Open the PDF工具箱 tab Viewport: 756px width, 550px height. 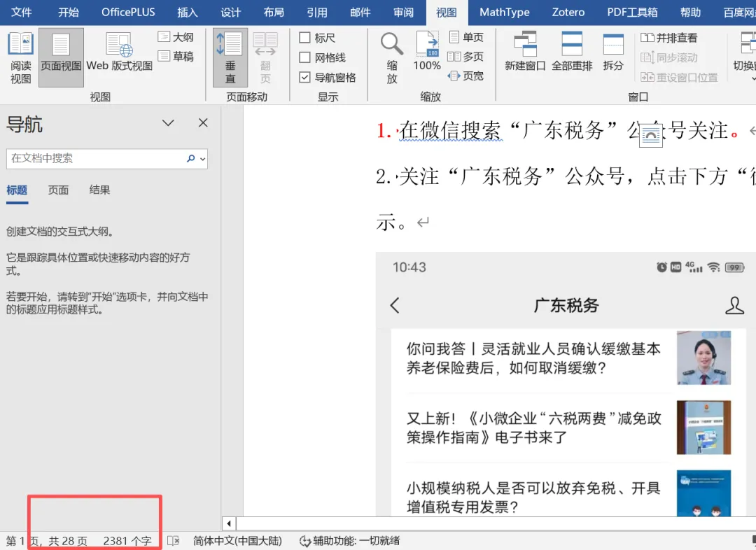632,12
